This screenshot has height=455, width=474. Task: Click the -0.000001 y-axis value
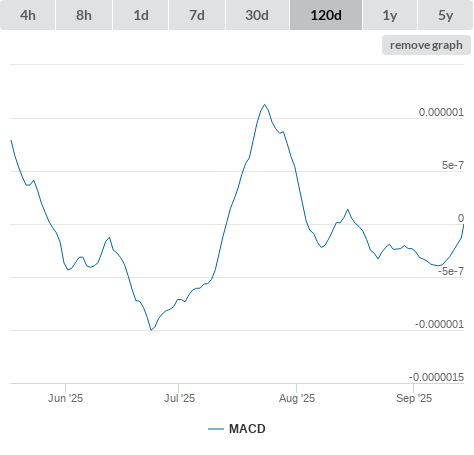coord(439,324)
